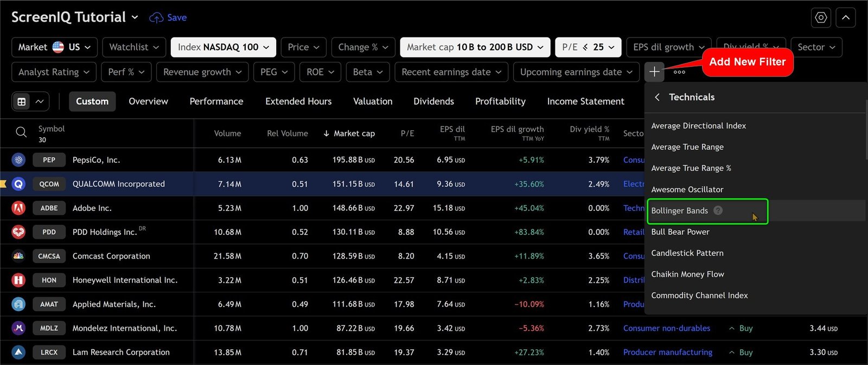The height and width of the screenshot is (365, 868).
Task: Select Commodity Channel Index from Technicals
Action: (755, 295)
